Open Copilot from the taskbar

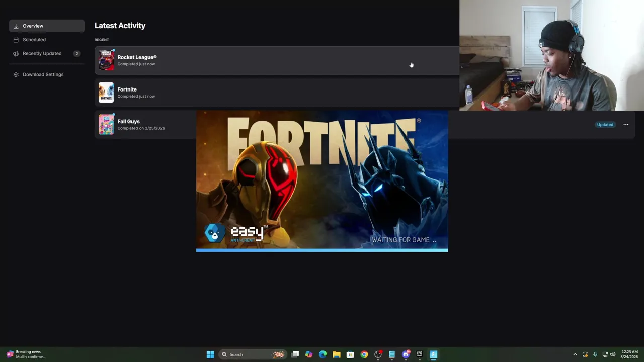coord(309,354)
